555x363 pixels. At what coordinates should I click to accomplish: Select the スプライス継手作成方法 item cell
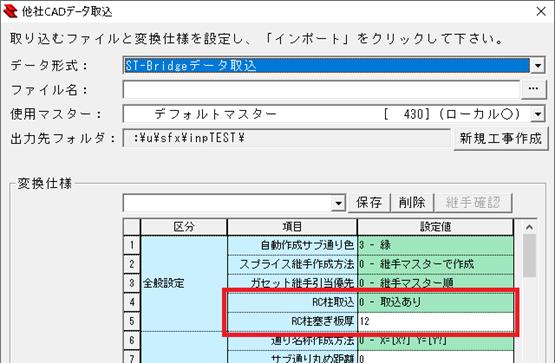coord(292,264)
